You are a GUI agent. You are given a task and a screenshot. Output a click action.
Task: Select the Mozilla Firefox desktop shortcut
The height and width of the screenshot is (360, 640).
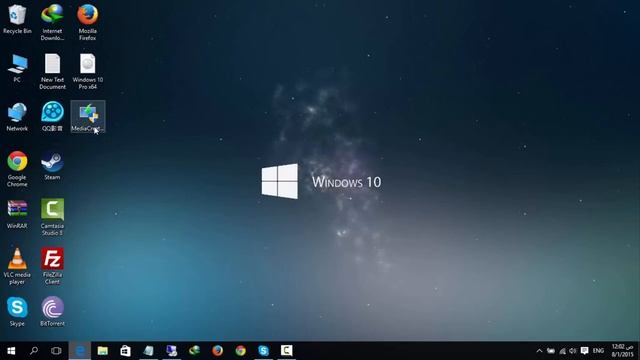tap(87, 22)
